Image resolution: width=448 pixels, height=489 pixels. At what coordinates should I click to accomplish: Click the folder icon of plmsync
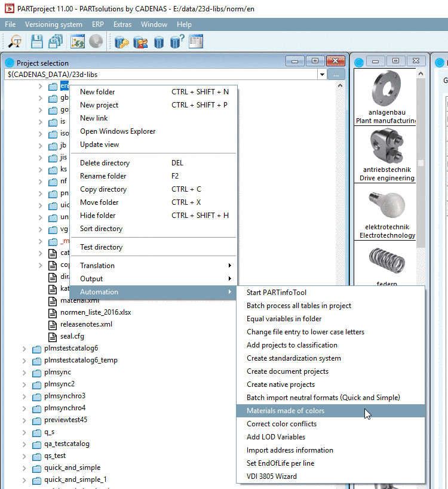36,373
